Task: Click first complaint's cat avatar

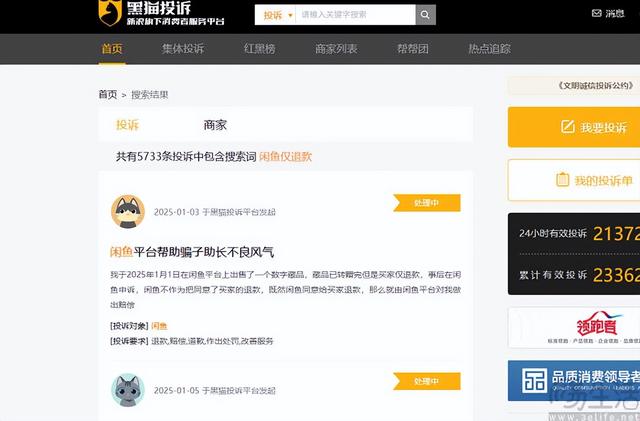Action: (x=127, y=211)
